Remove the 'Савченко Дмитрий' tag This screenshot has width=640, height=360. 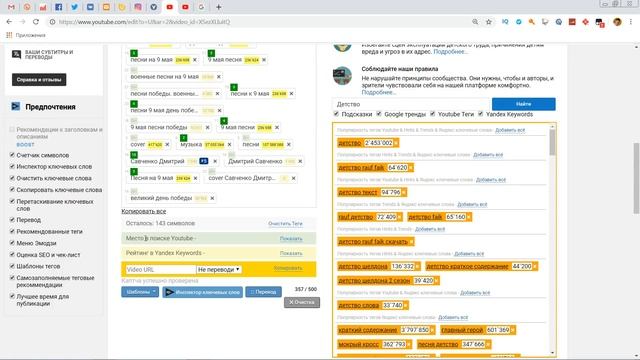coord(215,162)
